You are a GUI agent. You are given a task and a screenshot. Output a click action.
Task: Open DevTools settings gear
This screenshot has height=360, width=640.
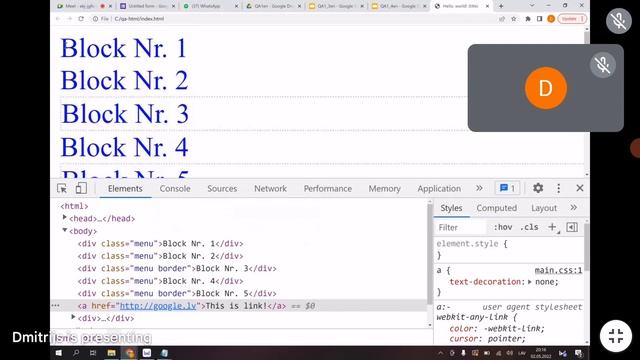pos(538,188)
